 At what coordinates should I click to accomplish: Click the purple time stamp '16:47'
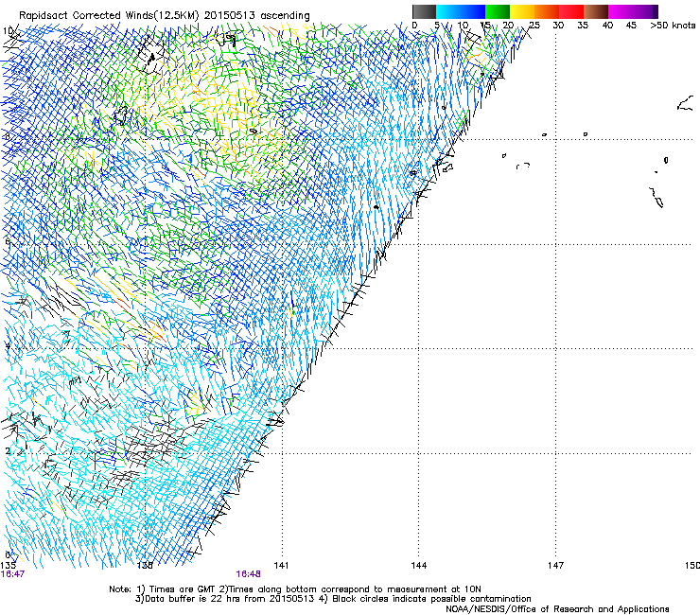point(12,574)
